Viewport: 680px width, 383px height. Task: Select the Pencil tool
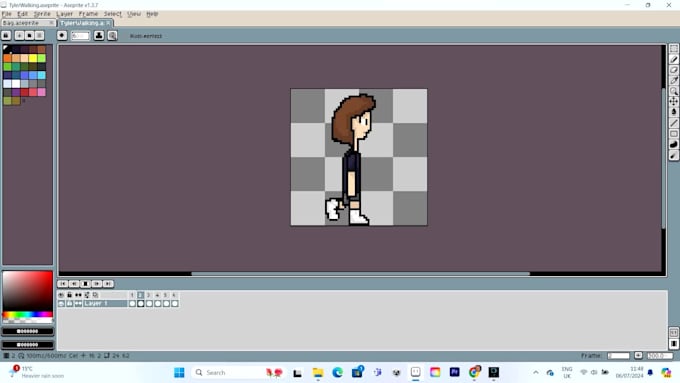click(673, 59)
